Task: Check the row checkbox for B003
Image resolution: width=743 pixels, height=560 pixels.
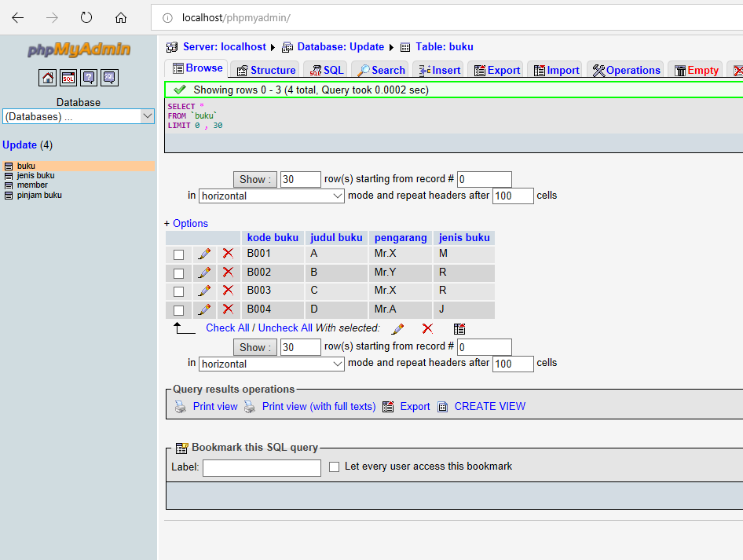Action: coord(178,291)
